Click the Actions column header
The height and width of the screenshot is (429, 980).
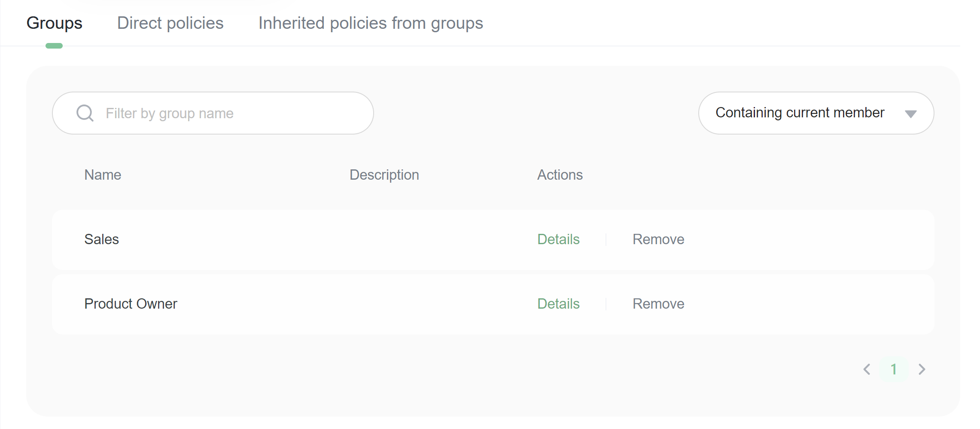point(560,175)
